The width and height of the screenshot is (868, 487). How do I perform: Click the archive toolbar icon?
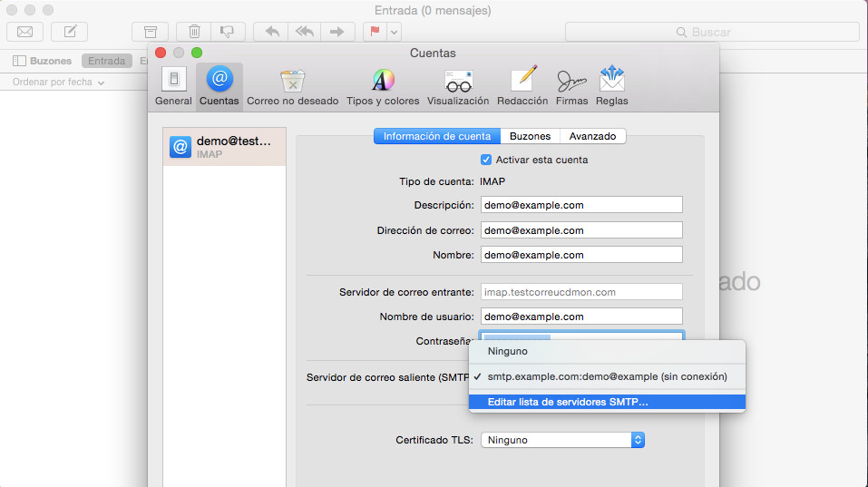pos(150,32)
